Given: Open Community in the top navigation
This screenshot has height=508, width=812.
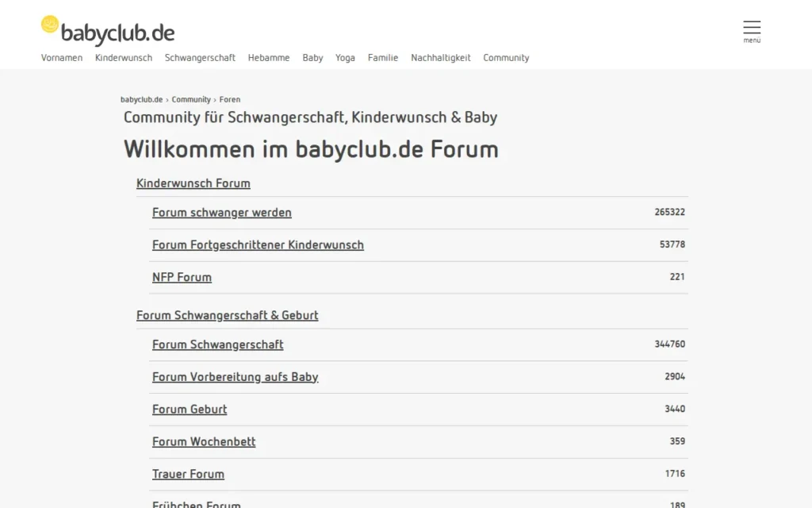Looking at the screenshot, I should click(x=506, y=57).
